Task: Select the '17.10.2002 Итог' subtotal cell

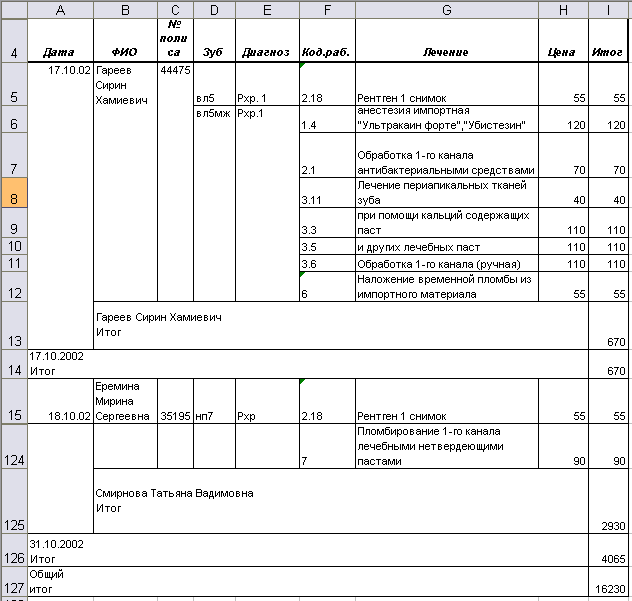Action: point(308,364)
